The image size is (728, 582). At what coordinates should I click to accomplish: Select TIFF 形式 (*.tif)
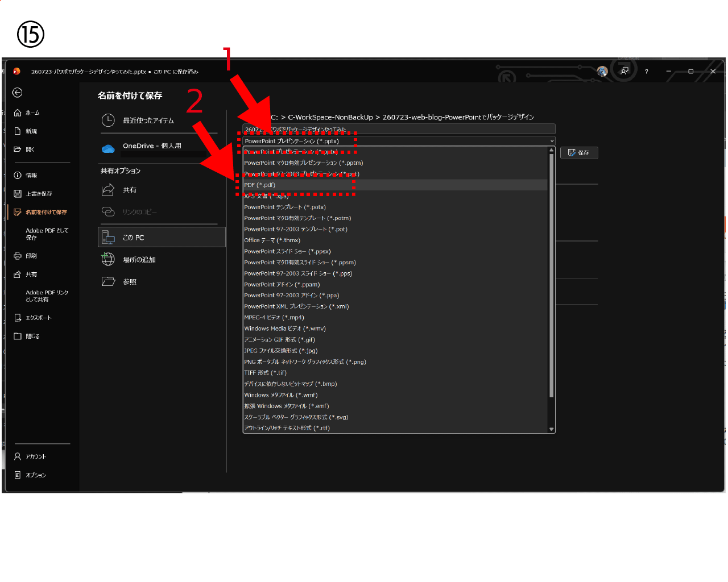395,373
